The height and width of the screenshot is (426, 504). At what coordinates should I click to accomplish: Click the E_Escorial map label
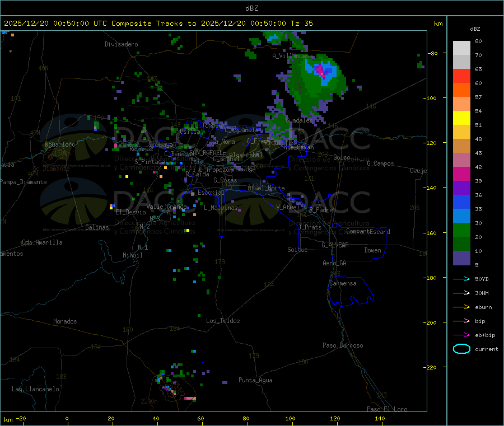click(207, 193)
